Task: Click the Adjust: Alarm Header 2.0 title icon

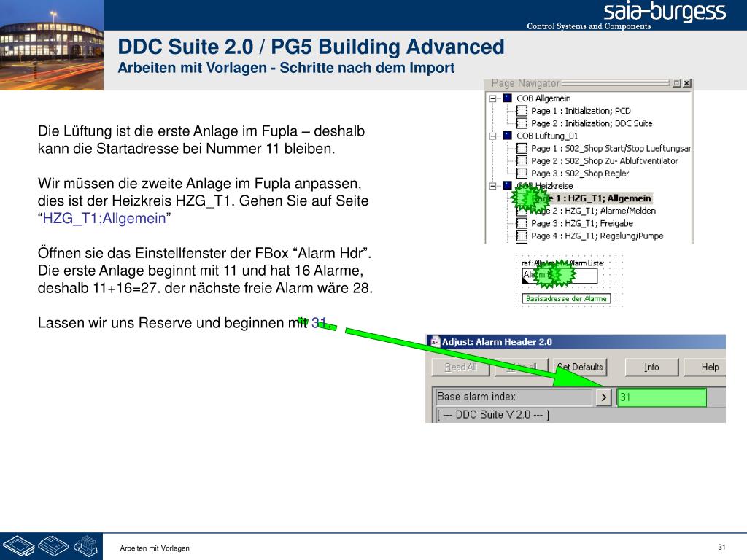Action: [435, 342]
